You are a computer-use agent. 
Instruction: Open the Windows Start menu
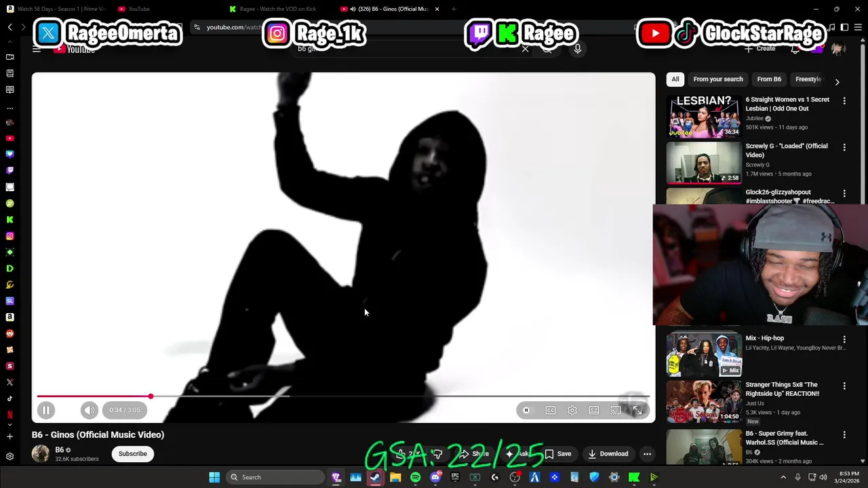[214, 477]
